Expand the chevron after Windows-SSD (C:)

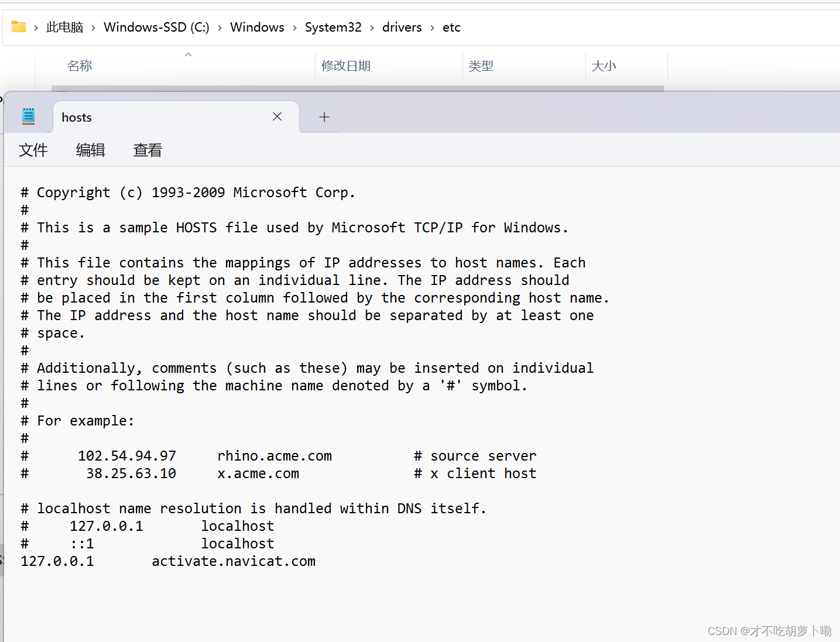(220, 28)
